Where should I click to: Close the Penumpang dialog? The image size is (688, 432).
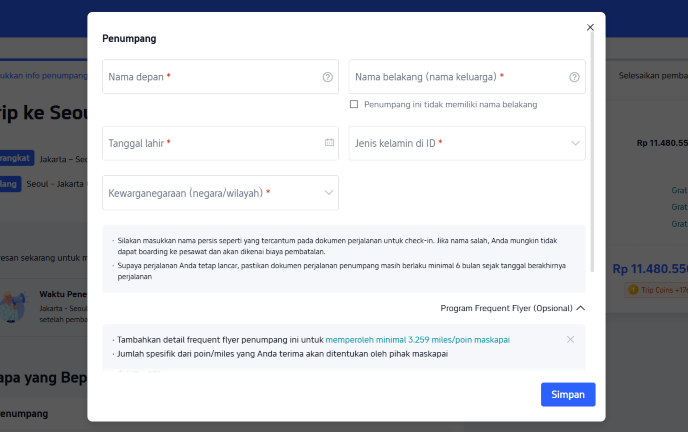(x=590, y=27)
